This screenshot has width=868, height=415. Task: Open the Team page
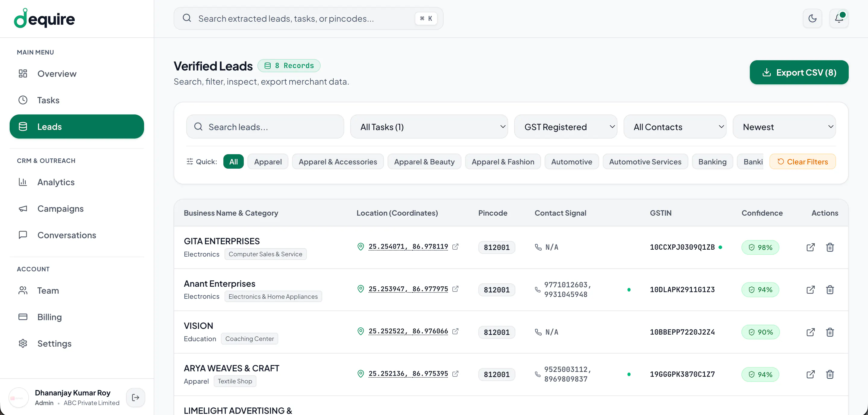pyautogui.click(x=77, y=290)
